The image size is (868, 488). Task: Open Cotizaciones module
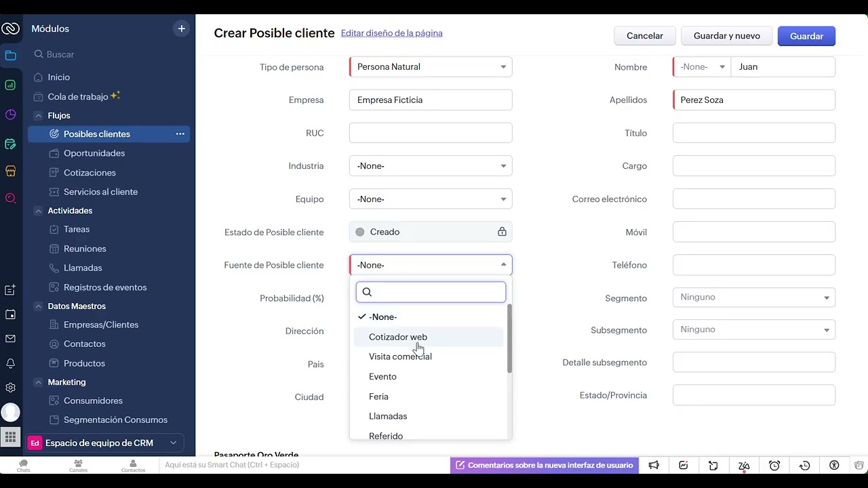tap(90, 173)
